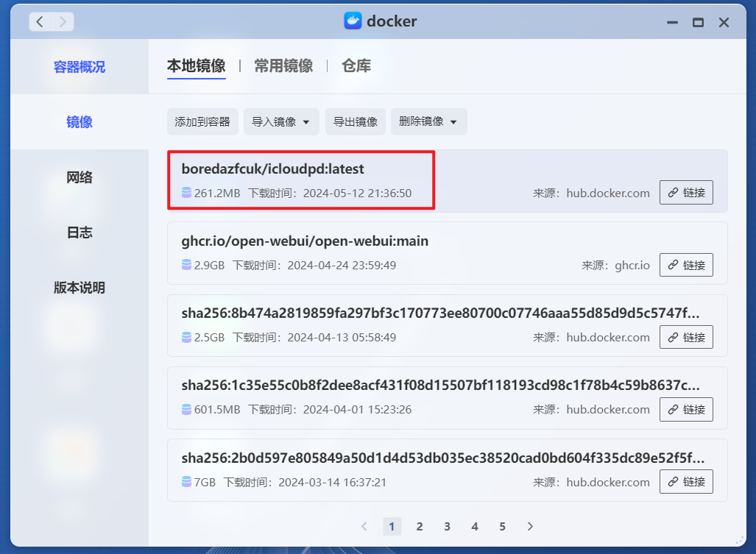Click the next page chevron in pagination
Image resolution: width=756 pixels, height=554 pixels.
pyautogui.click(x=530, y=526)
